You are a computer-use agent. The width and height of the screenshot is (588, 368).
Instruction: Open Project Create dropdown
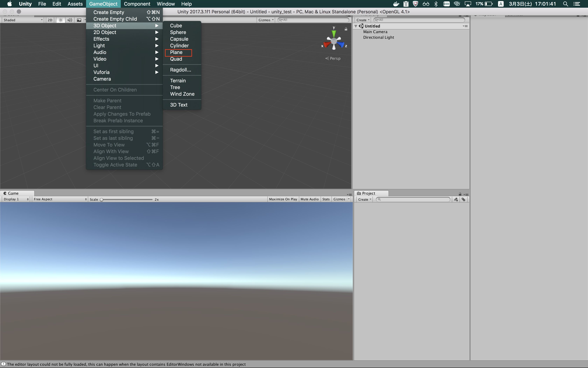coord(365,199)
